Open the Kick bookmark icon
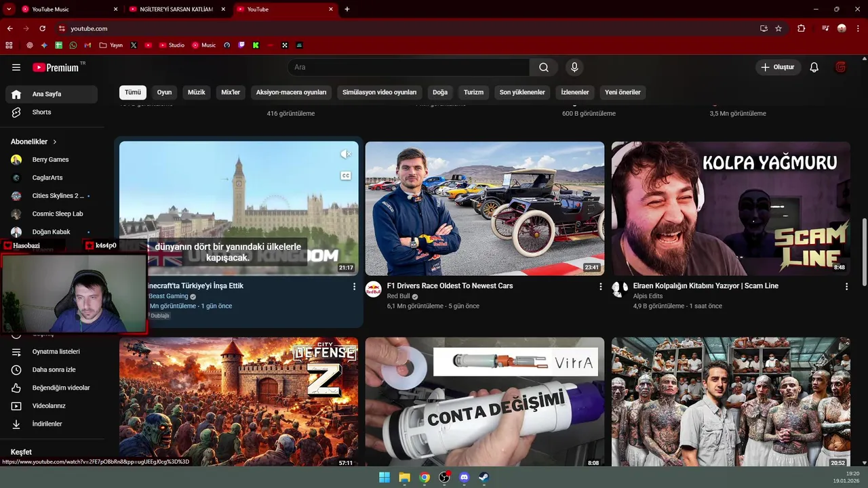This screenshot has height=488, width=868. [256, 45]
